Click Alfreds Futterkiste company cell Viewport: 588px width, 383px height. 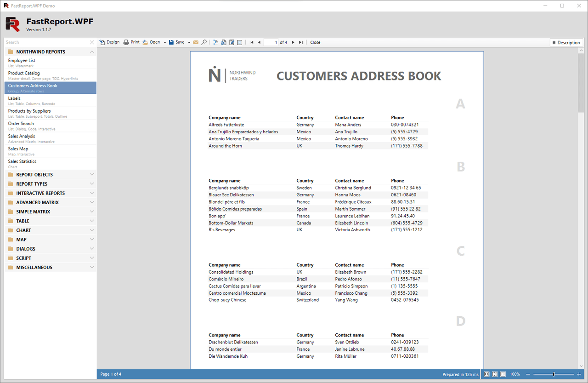(x=226, y=125)
